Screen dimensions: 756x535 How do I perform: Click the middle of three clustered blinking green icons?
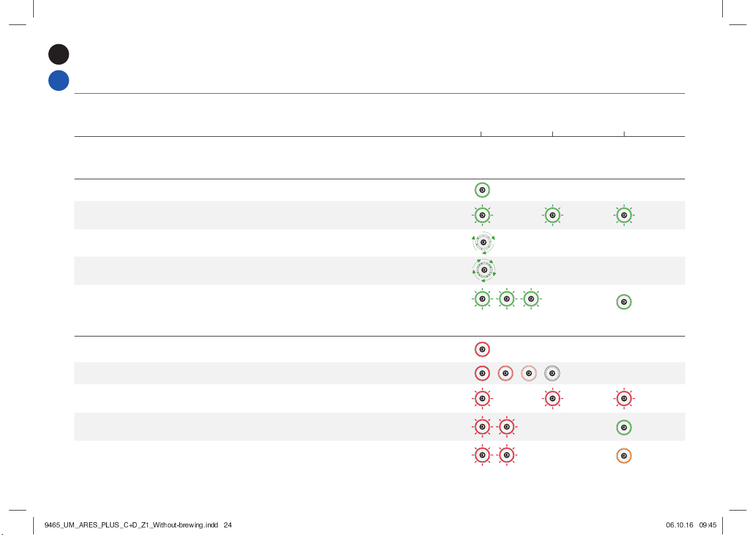point(506,299)
